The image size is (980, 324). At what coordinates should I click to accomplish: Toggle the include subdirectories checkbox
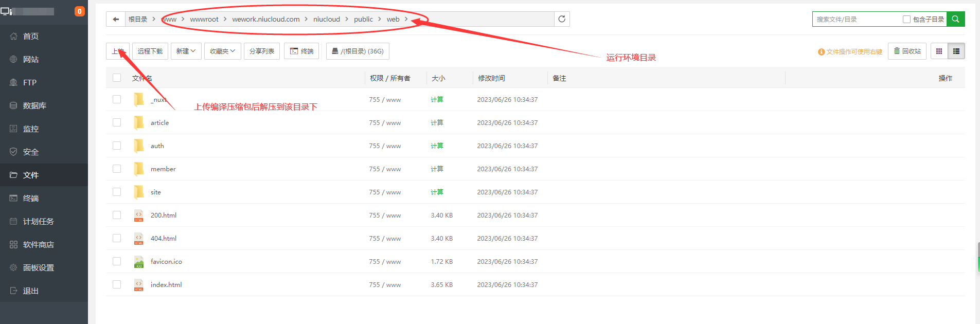pyautogui.click(x=906, y=20)
